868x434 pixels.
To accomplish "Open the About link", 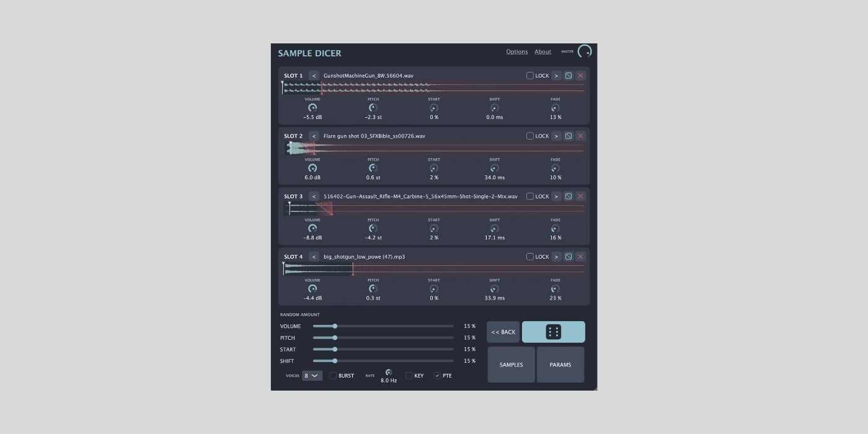I will pyautogui.click(x=542, y=51).
